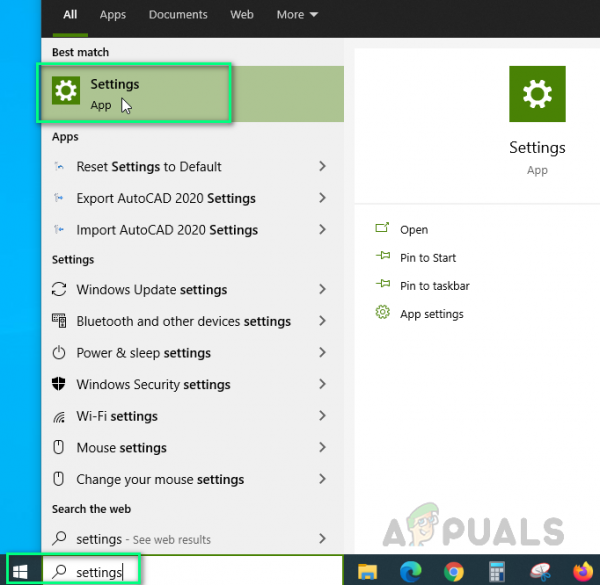The height and width of the screenshot is (585, 600).
Task: Click App settings label
Action: pyautogui.click(x=431, y=314)
